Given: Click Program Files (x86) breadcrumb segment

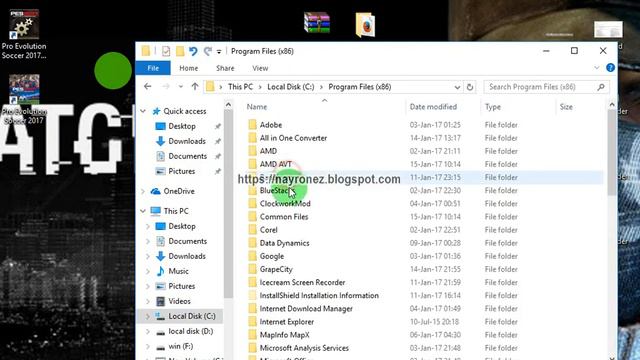Looking at the screenshot, I should pos(360,87).
